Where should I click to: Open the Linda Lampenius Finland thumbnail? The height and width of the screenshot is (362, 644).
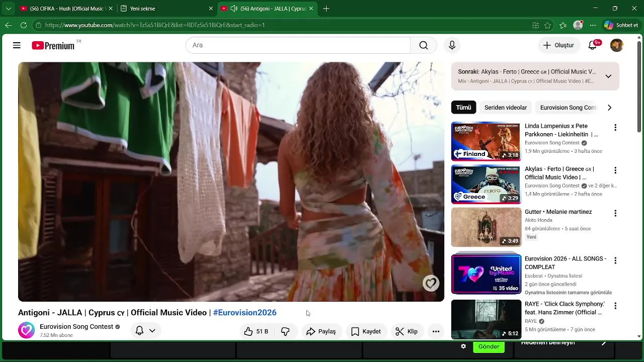tap(486, 141)
